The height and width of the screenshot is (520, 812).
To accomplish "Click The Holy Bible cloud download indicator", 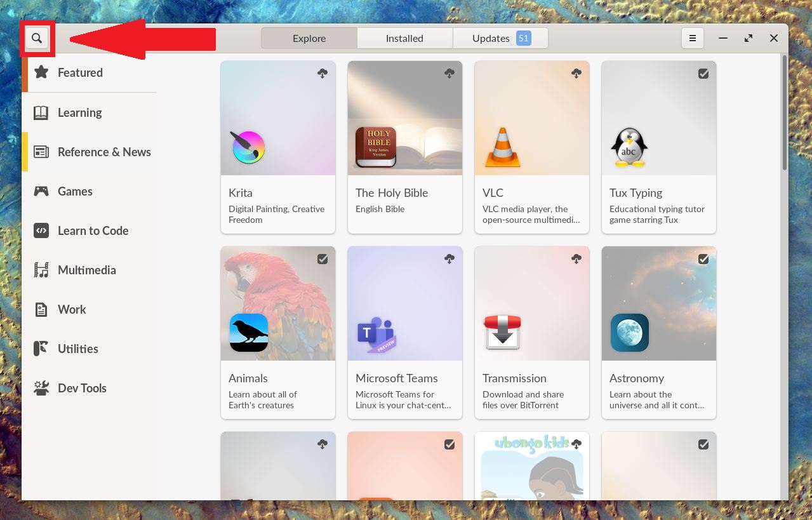I will point(449,74).
